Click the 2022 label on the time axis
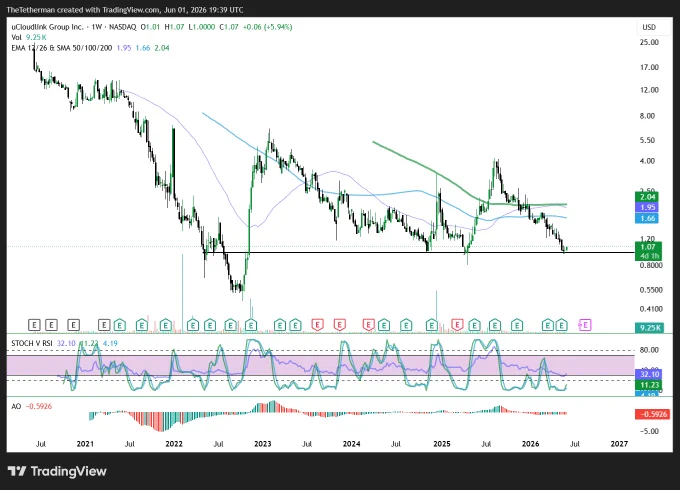 [174, 444]
